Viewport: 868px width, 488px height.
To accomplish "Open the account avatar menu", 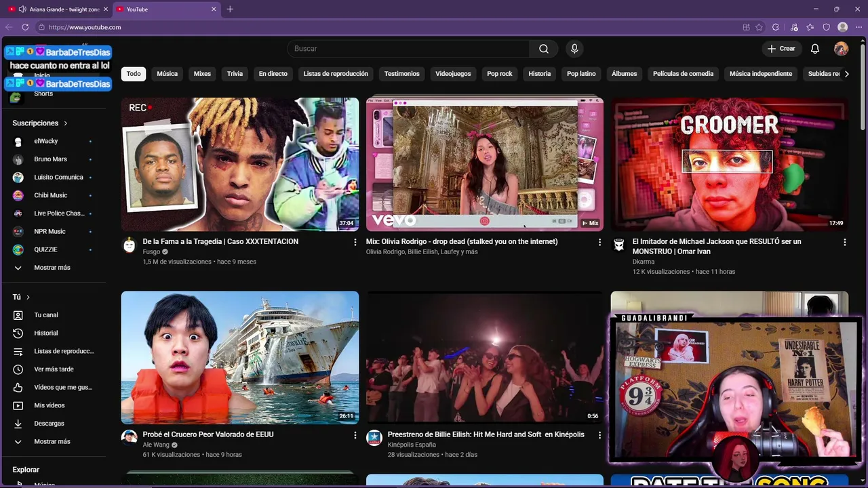I will tap(841, 49).
